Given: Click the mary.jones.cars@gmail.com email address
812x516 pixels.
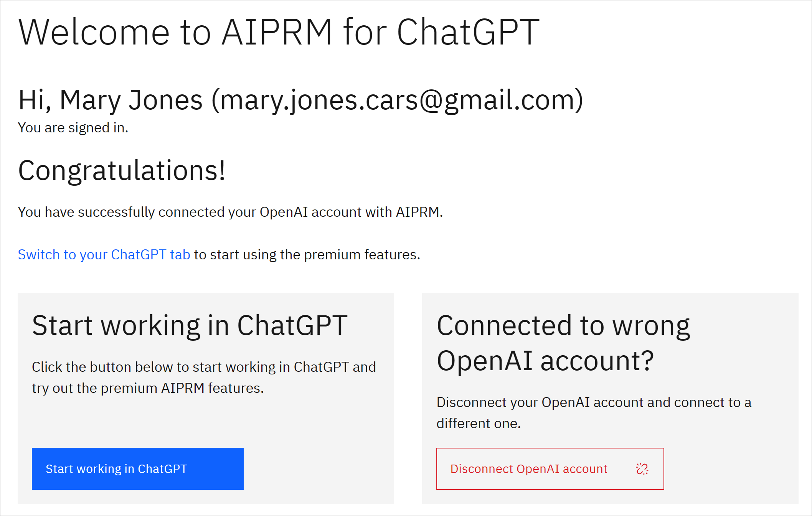Looking at the screenshot, I should click(x=397, y=100).
